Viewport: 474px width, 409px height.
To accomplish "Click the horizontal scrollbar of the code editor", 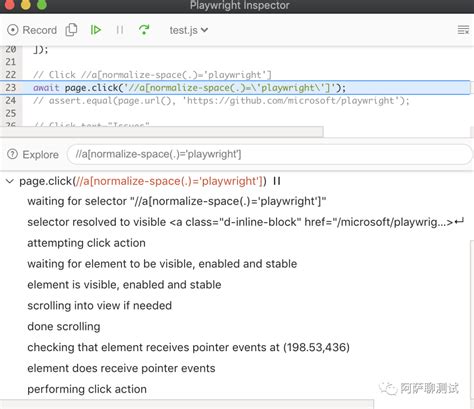I will point(161,132).
